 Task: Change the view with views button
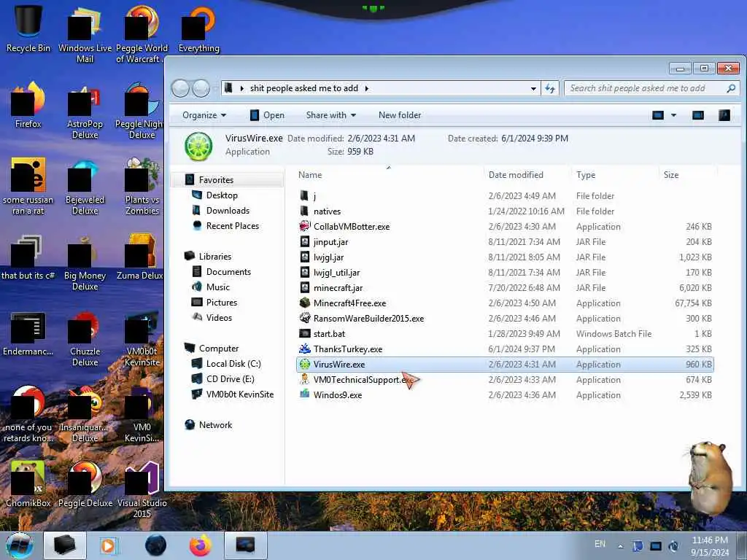(x=658, y=115)
